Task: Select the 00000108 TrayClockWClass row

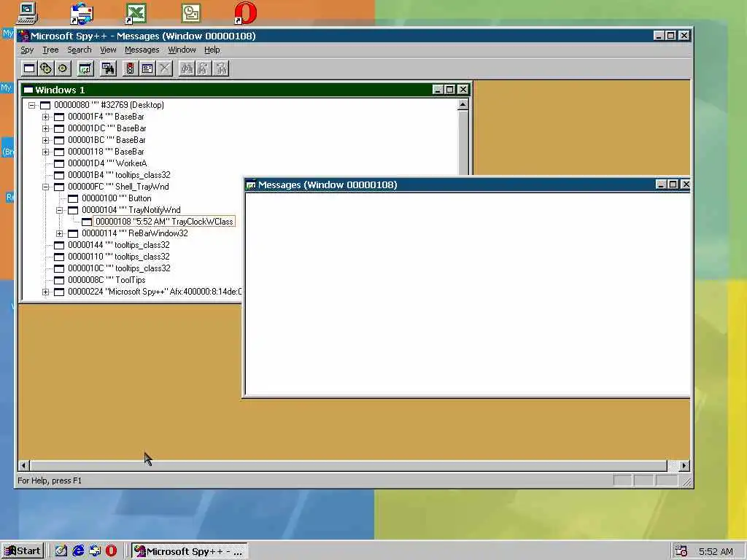Action: [164, 222]
